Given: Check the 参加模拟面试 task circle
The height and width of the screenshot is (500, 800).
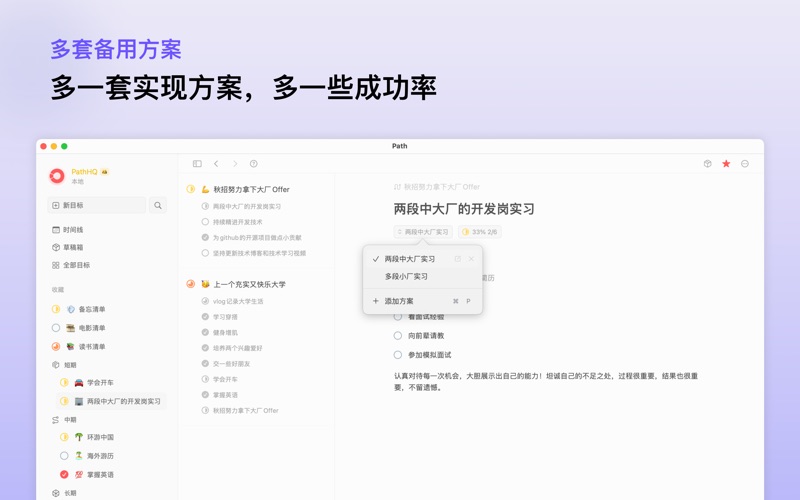Looking at the screenshot, I should point(398,355).
